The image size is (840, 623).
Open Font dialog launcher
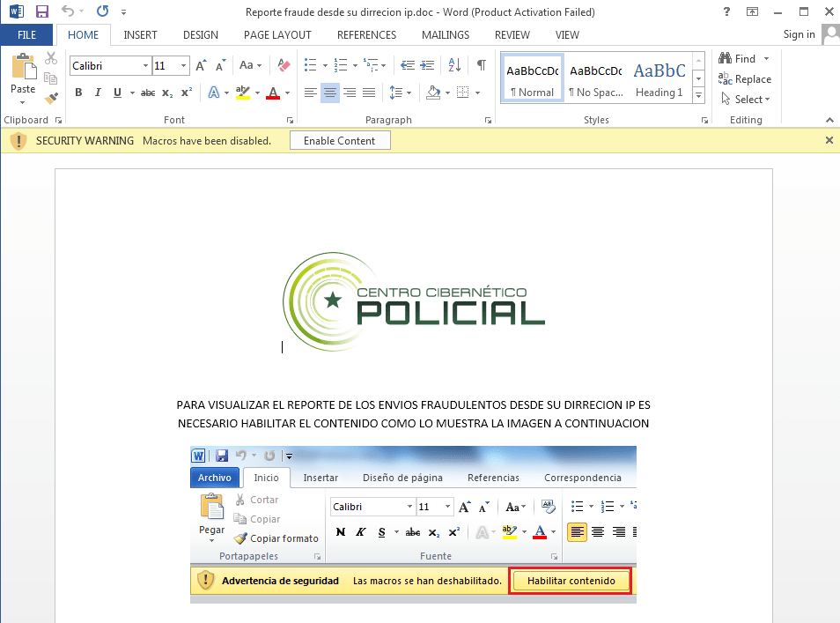tap(290, 120)
